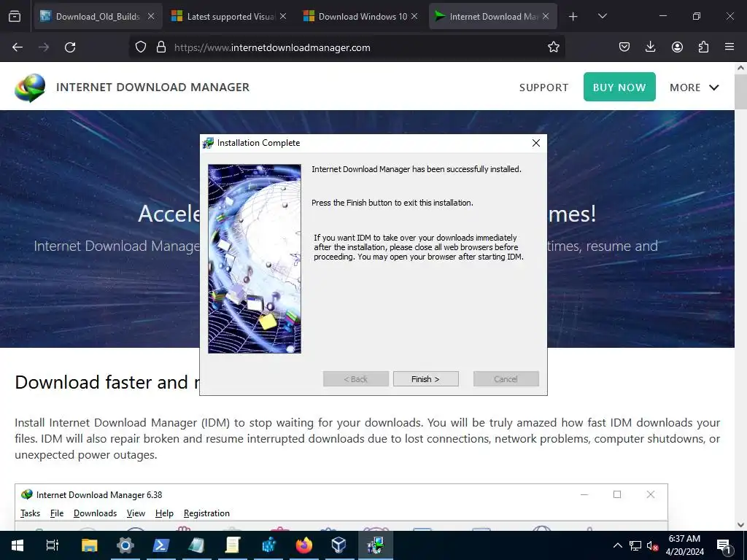Click Tasks in IDM screenshot menu
The width and height of the screenshot is (747, 560).
point(30,513)
